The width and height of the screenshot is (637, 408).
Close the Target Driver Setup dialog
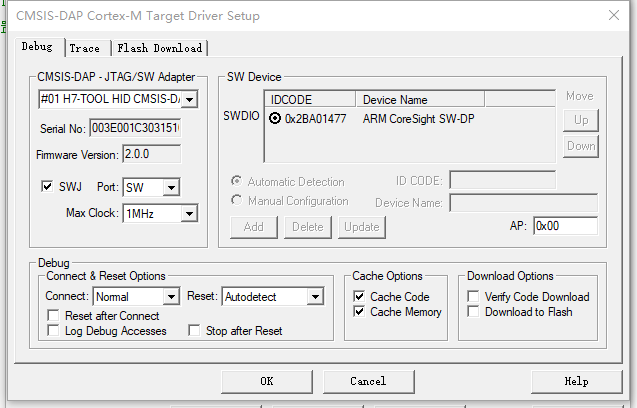click(613, 15)
